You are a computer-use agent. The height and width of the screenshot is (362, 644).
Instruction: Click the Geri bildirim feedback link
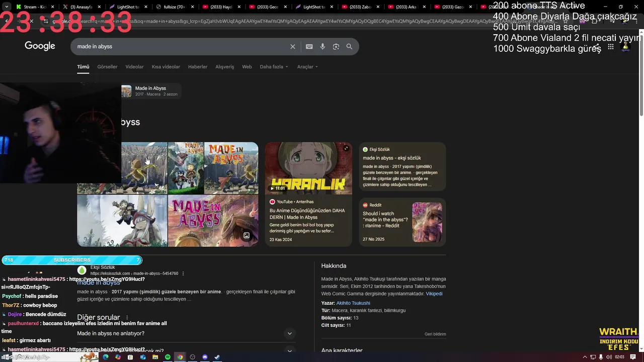click(x=435, y=334)
